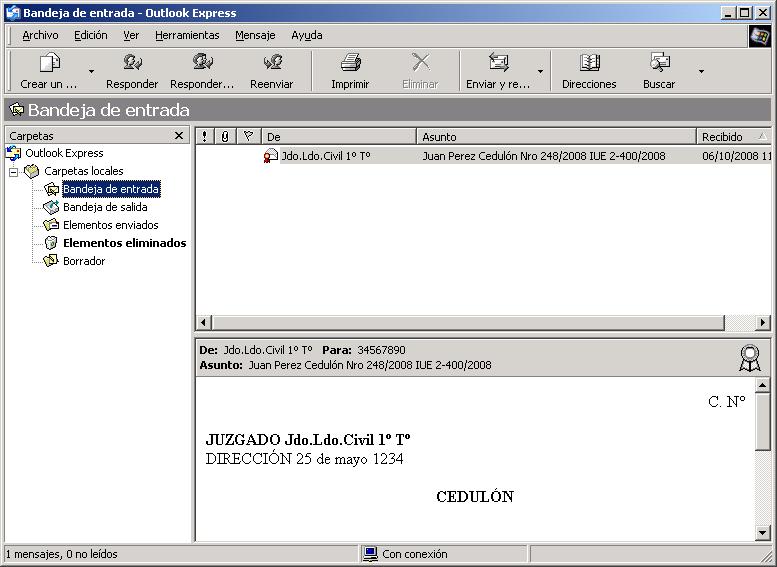Click vertical scrollbar thumb in preview pane
Image resolution: width=777 pixels, height=567 pixels.
coord(763,421)
